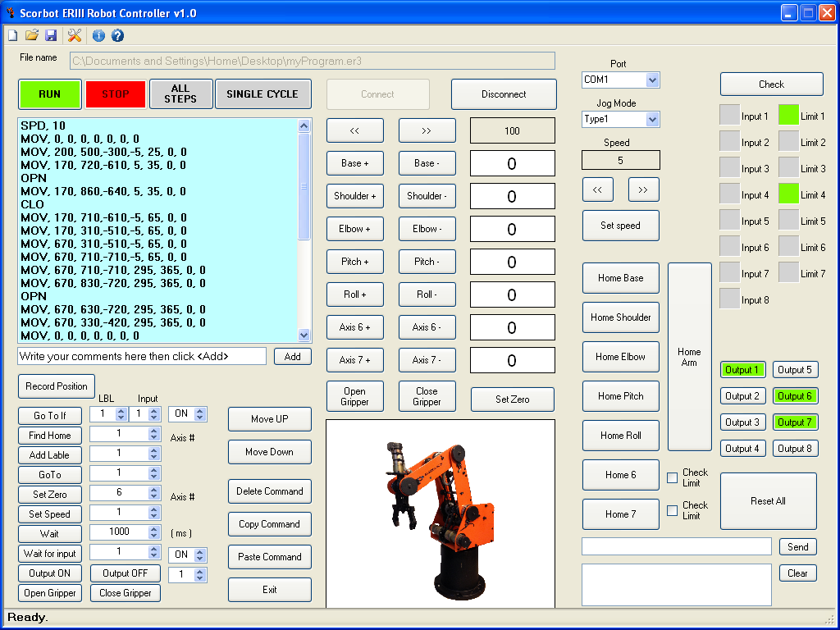Toggle Output 2 button
The height and width of the screenshot is (630, 840).
pyautogui.click(x=742, y=396)
